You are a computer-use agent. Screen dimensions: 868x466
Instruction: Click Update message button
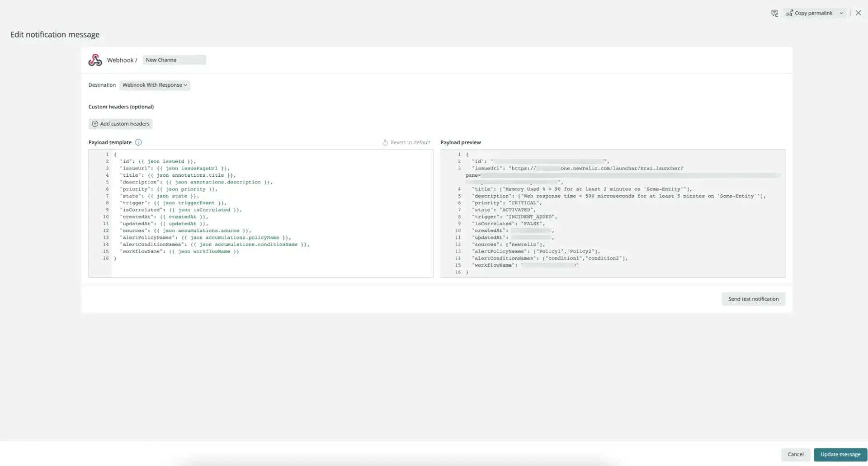(x=840, y=454)
